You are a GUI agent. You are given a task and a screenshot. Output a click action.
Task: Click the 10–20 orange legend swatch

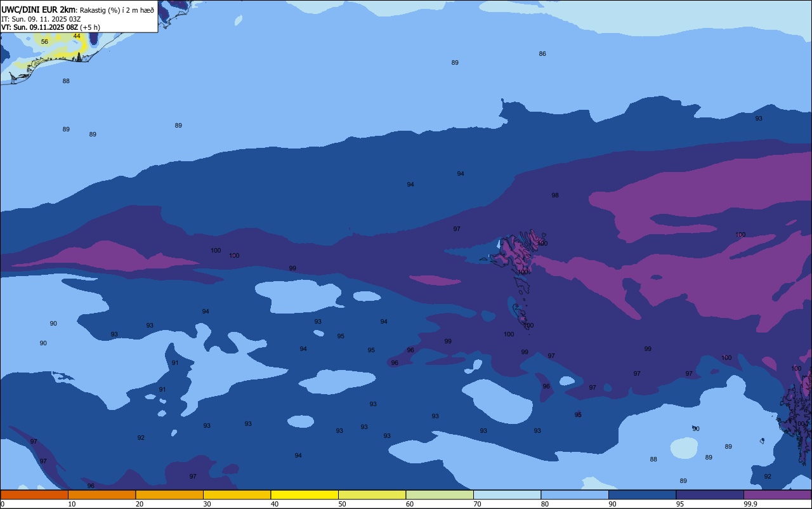point(101,494)
